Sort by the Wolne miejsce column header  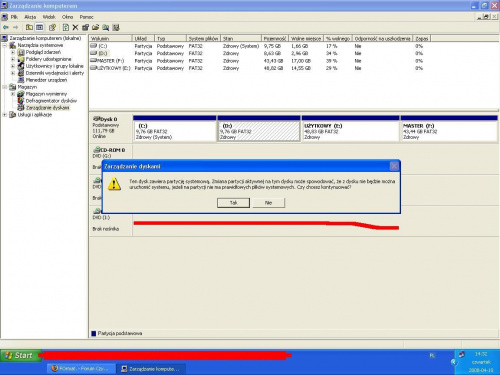point(306,39)
